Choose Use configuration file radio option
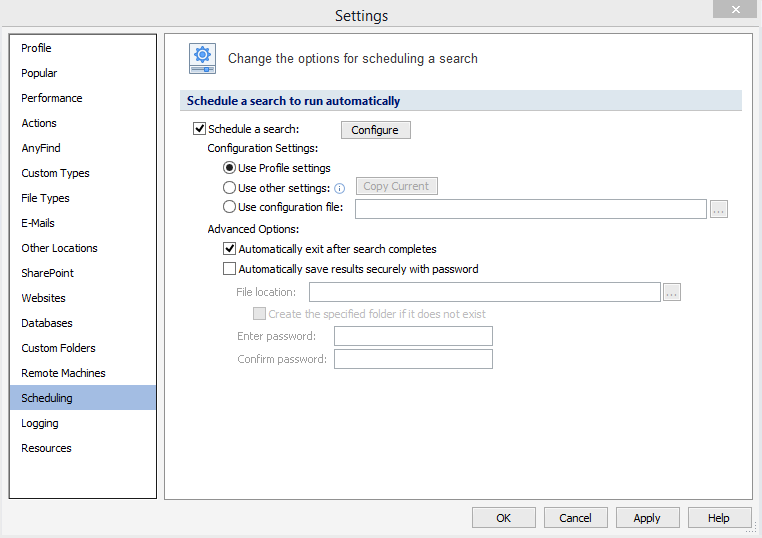 click(229, 207)
